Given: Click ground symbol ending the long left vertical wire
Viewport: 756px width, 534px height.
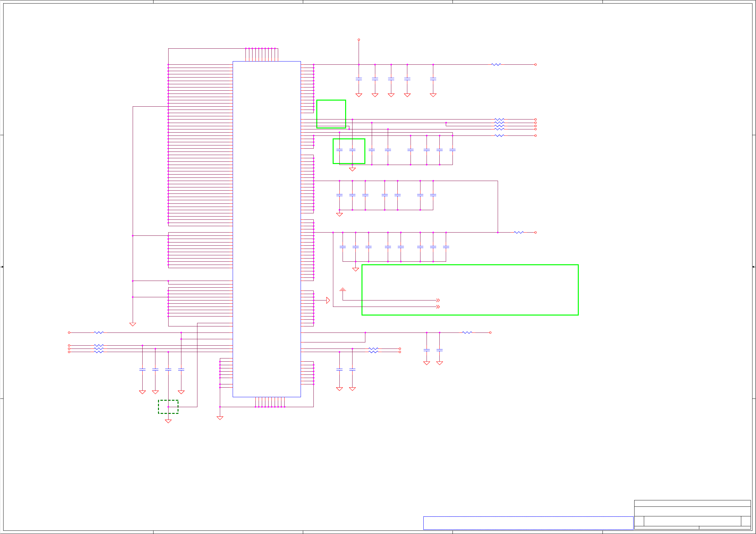Looking at the screenshot, I should tap(133, 324).
